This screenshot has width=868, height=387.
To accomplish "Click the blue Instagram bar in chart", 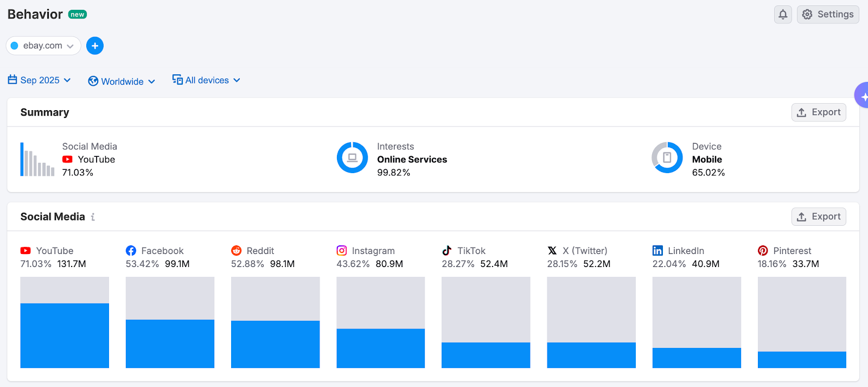I will point(380,348).
